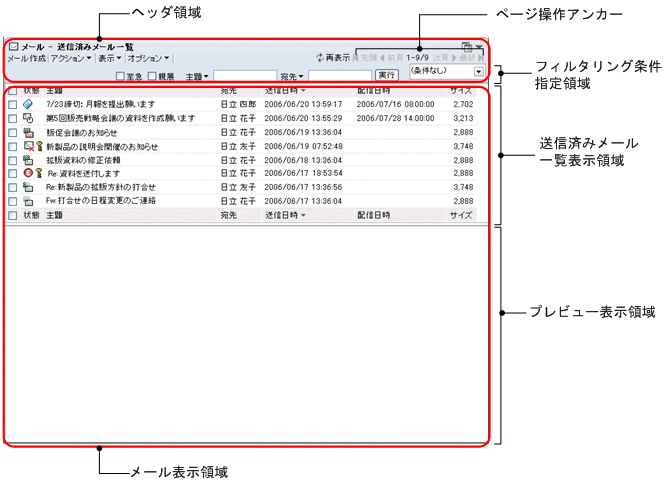Open mail 新製品の説明会開催のお知らせ
The height and width of the screenshot is (484, 665).
[x=102, y=146]
